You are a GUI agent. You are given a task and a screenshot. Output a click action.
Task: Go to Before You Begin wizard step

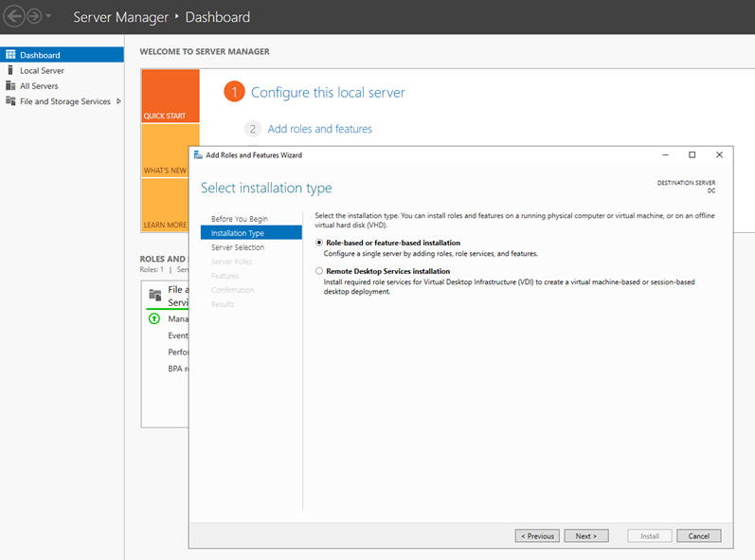tap(239, 219)
